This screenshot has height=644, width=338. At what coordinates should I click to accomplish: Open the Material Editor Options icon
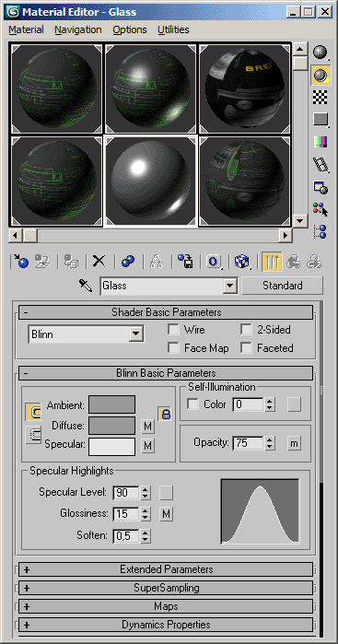point(321,187)
